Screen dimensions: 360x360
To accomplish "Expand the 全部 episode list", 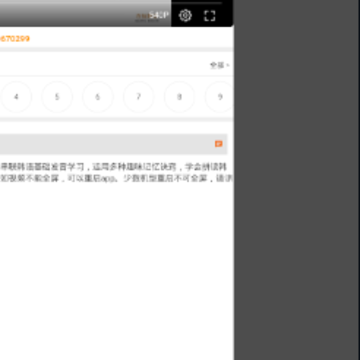I will tap(219, 65).
